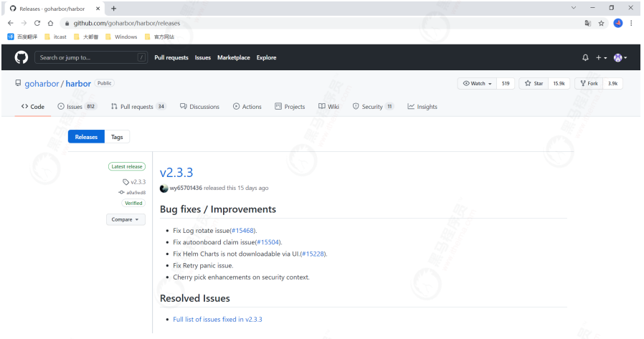Open the GitHub home logo
Viewport: 644px width, 339px height.
22,57
